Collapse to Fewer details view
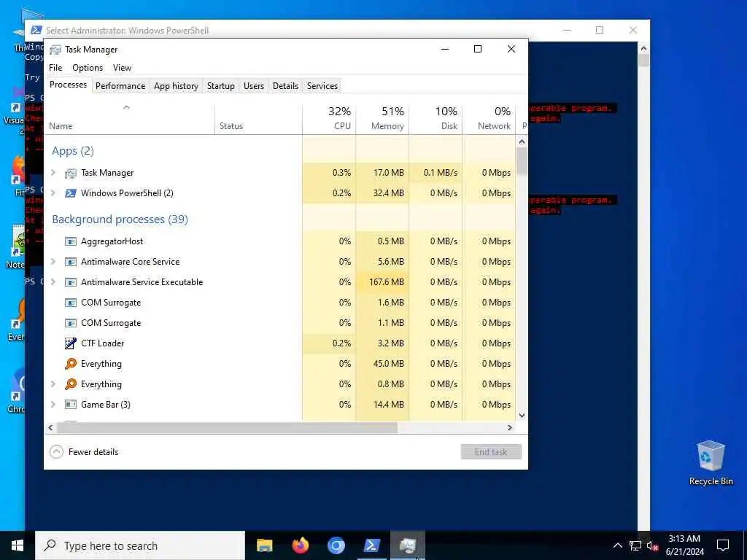Viewport: 747px width, 560px height. pos(84,452)
